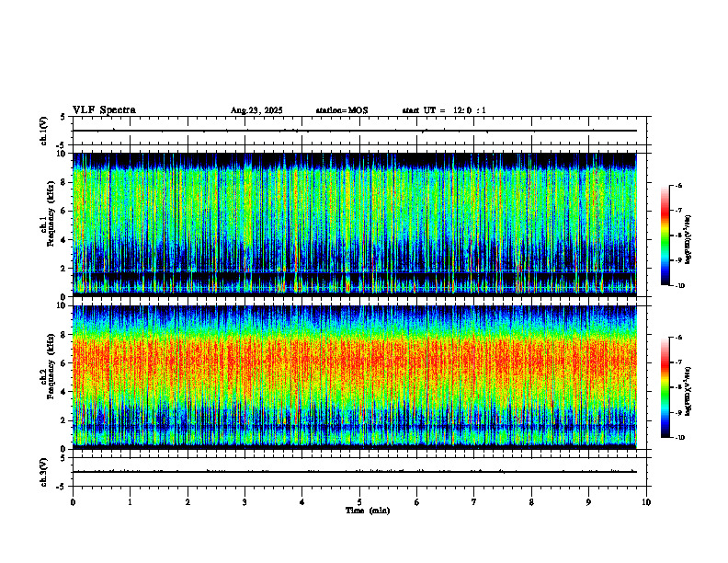
Task: Click the "Time (min)" axis label
Action: coord(368,511)
